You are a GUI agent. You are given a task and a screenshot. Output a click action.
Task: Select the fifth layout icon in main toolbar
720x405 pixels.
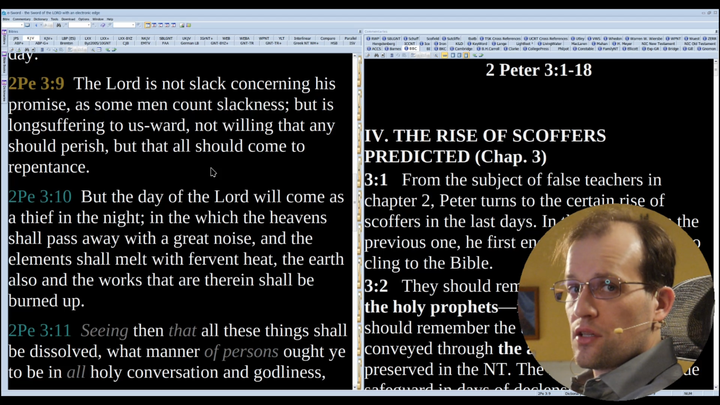tap(173, 25)
